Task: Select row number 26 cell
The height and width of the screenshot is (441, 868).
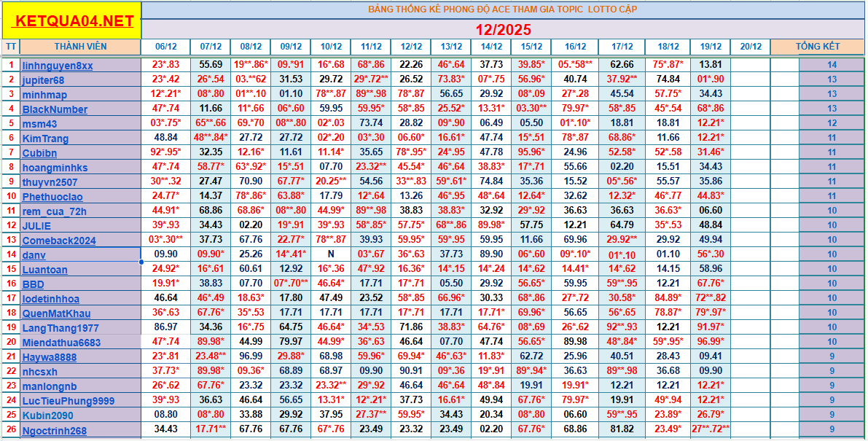Action: point(10,430)
